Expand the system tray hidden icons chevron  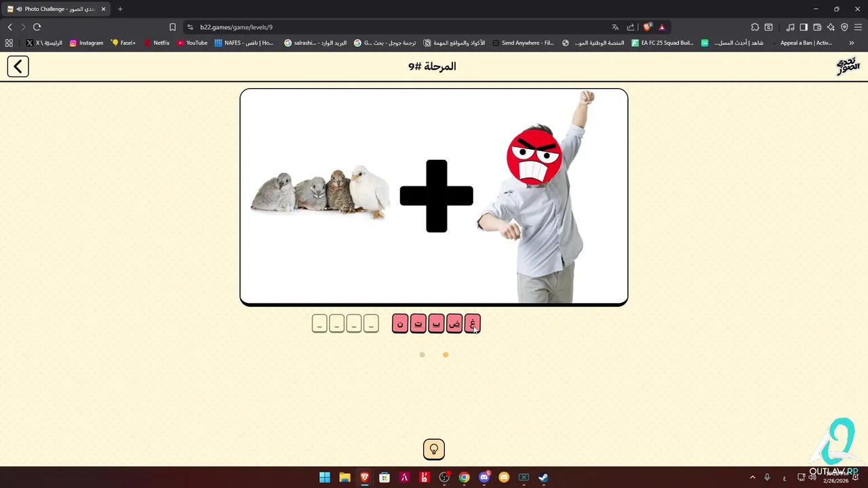752,477
